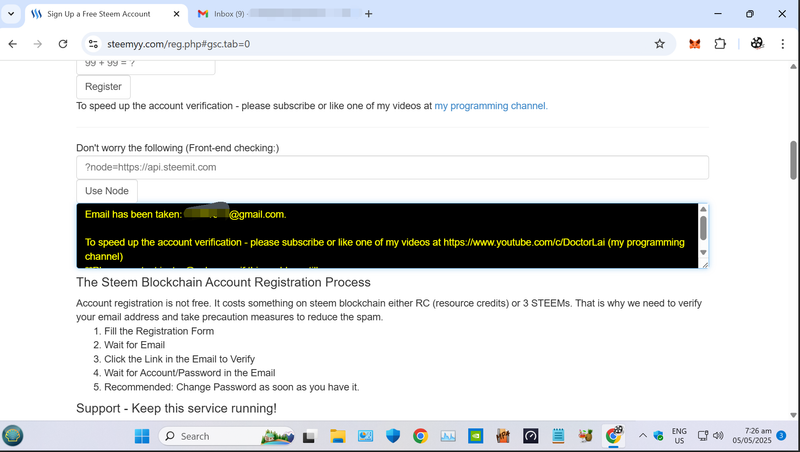800x452 pixels.
Task: Open Chrome three-dot menu
Action: pyautogui.click(x=783, y=44)
